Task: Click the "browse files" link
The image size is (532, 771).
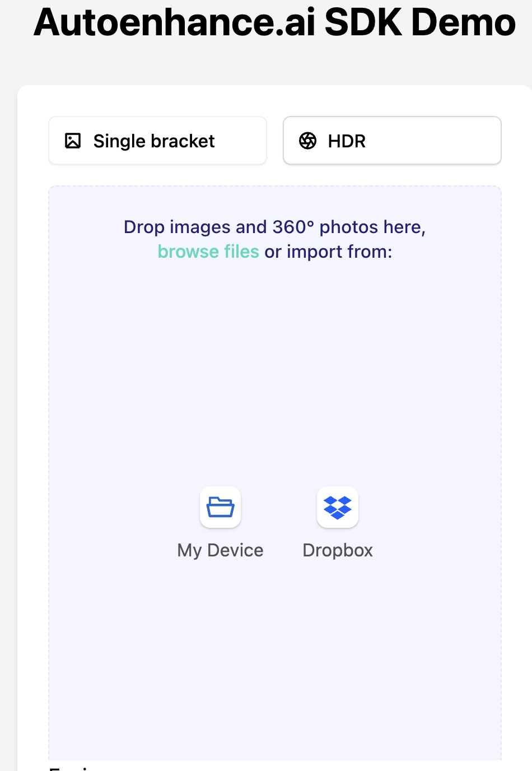Action: (208, 252)
